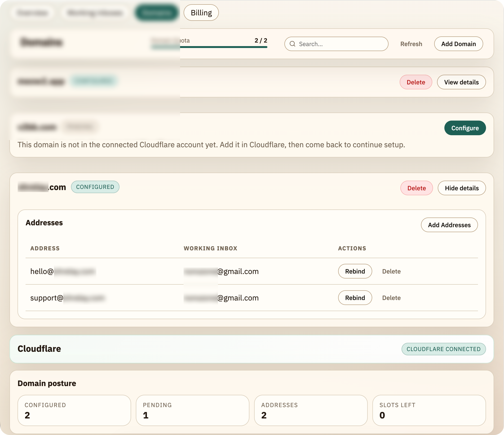Click the Cloudflare Connected status badge
Viewport: 504px width, 435px height.
443,349
